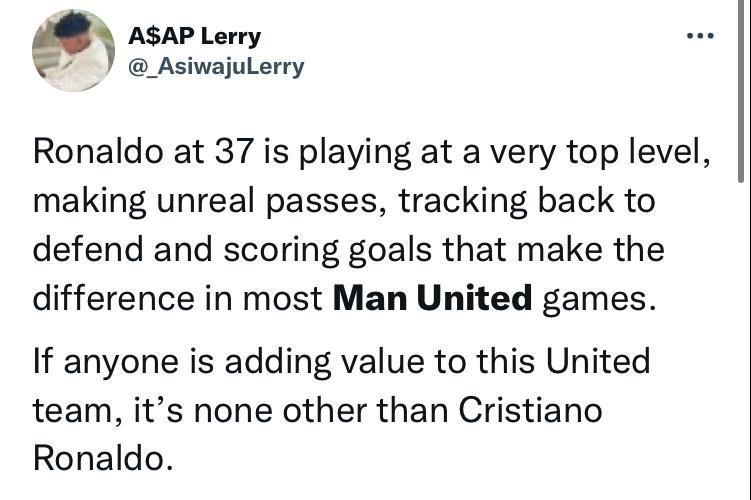Click the A$AP Lerry profile avatar
This screenshot has width=751, height=500.
(x=73, y=51)
